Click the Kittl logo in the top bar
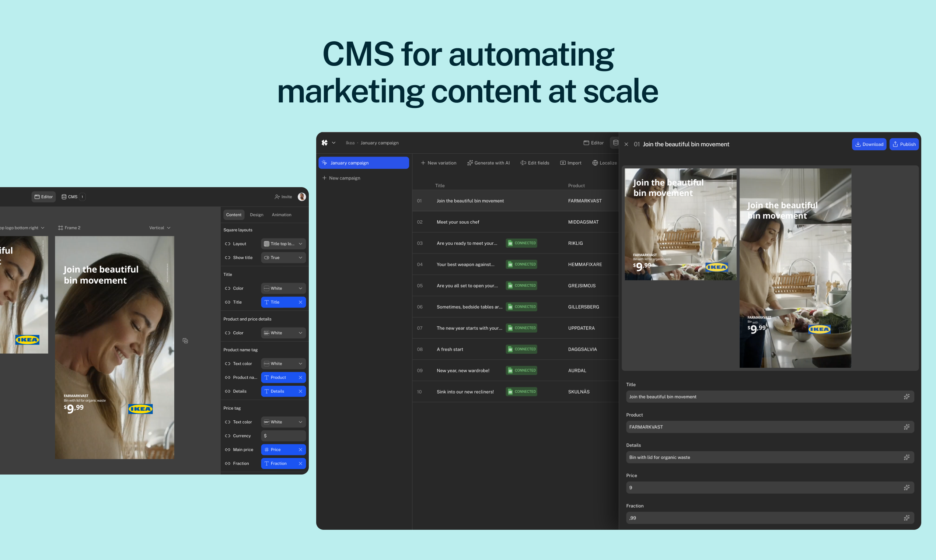The image size is (936, 560). click(x=325, y=143)
